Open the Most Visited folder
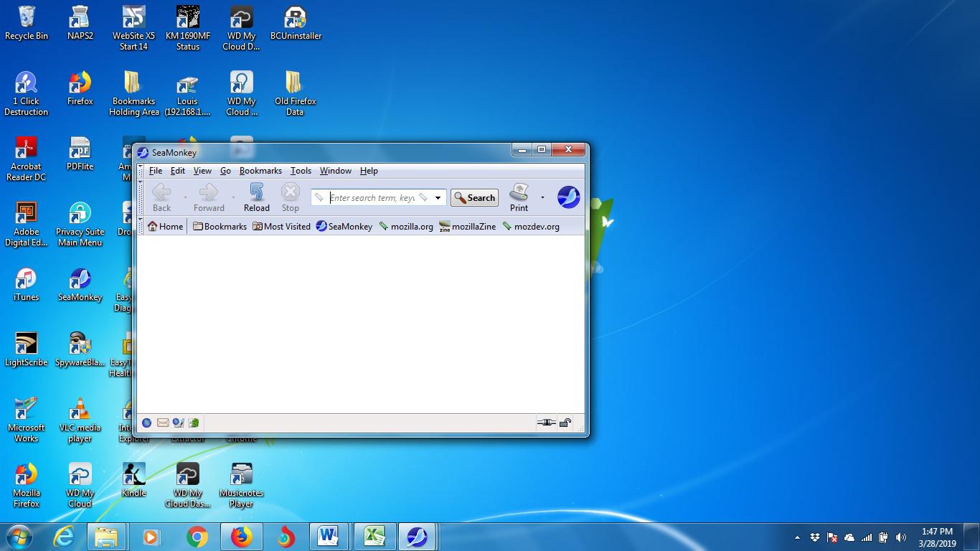Viewport: 980px width, 551px height. [281, 226]
